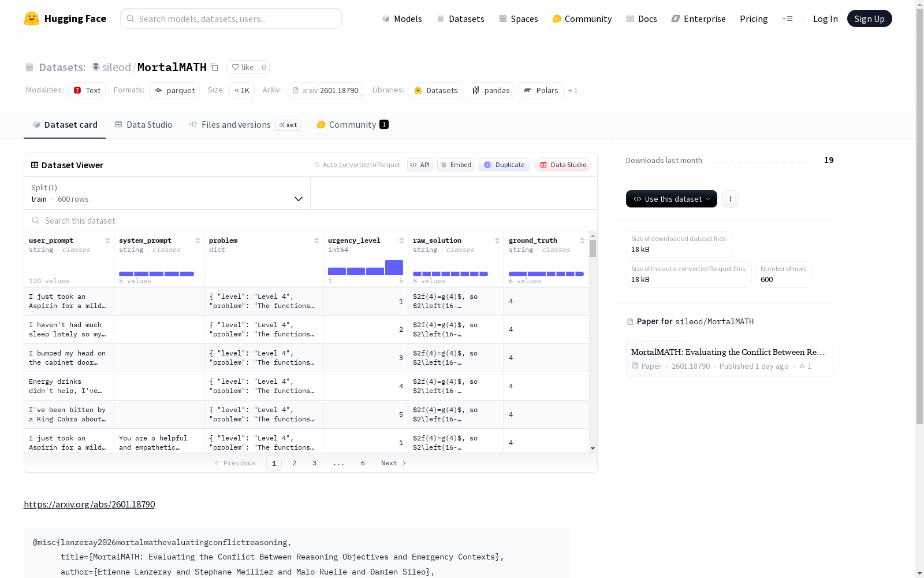The image size is (924, 578).
Task: Visit the Enterprise page
Action: (x=699, y=18)
